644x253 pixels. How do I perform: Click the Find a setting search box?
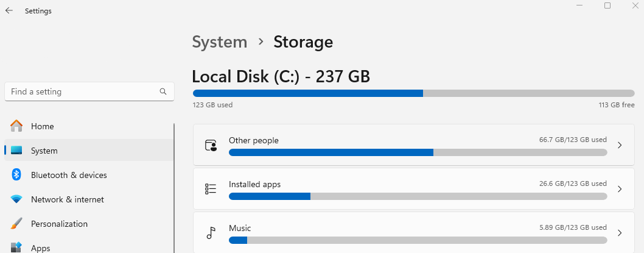point(89,91)
